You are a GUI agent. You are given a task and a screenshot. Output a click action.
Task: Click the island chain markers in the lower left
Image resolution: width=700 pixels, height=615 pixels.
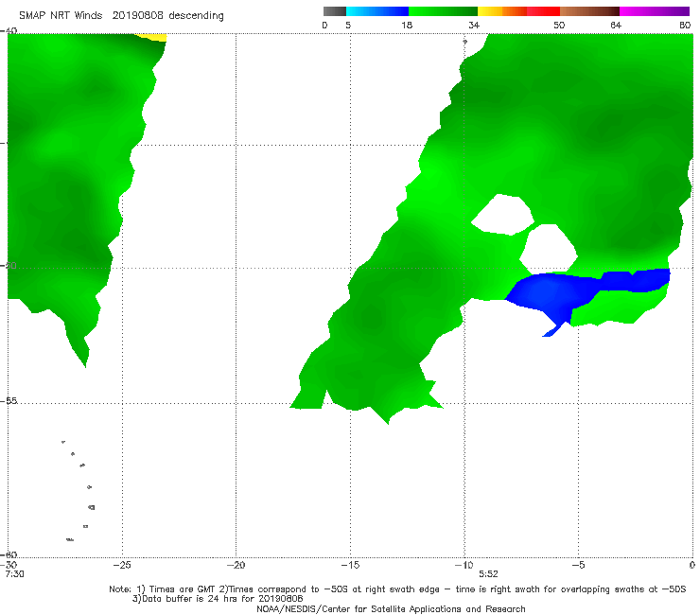click(79, 490)
